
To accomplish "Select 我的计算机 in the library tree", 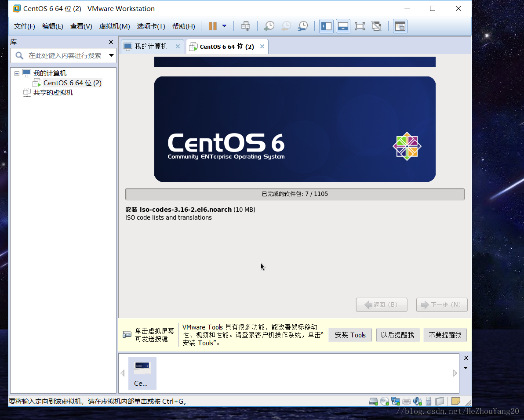I will point(50,73).
